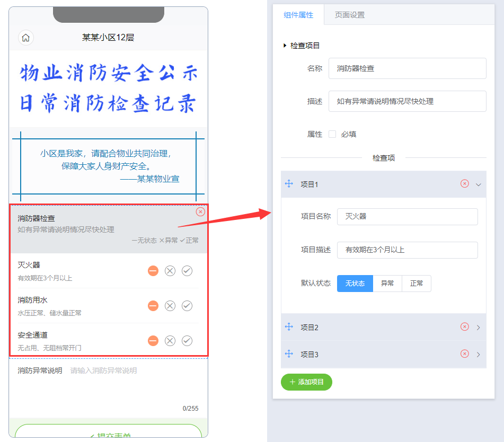Click the green 添加项目 button

(x=306, y=382)
